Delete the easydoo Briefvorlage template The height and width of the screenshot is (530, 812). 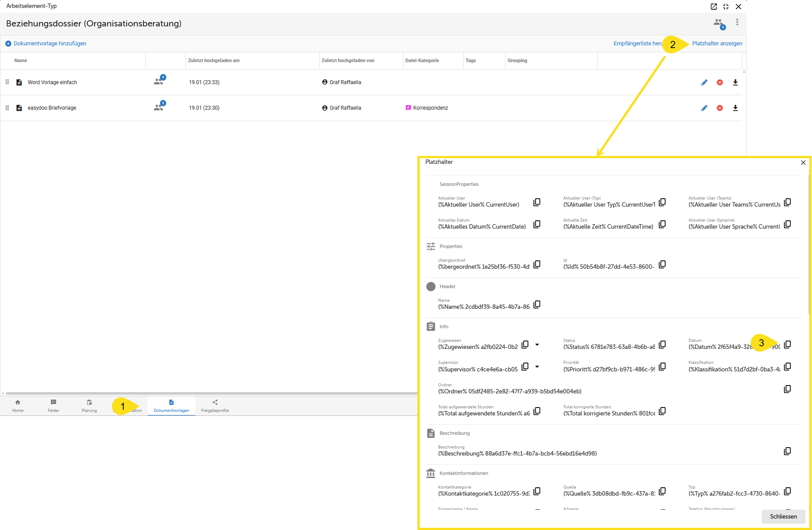click(719, 108)
